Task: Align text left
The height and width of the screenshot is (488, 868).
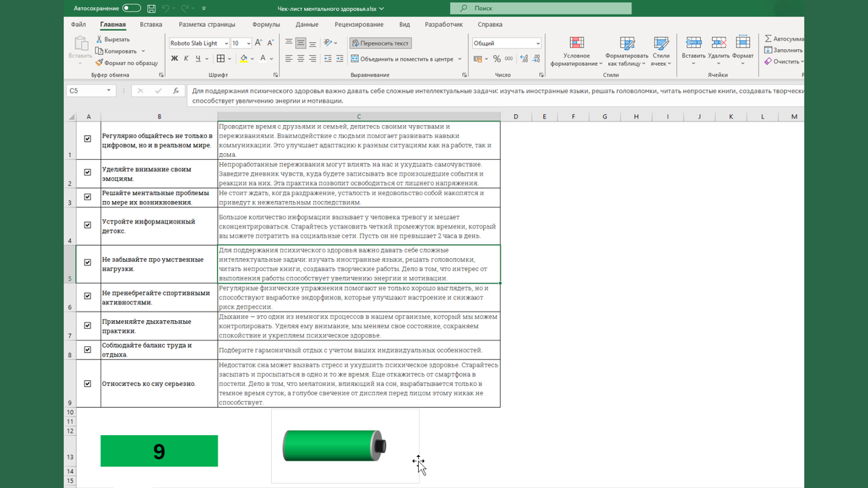Action: 289,59
